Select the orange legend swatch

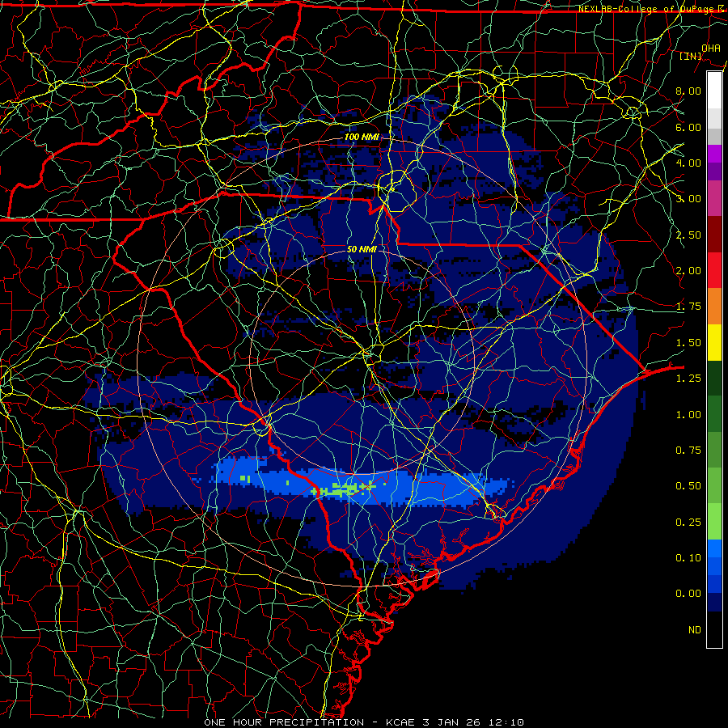click(x=715, y=307)
